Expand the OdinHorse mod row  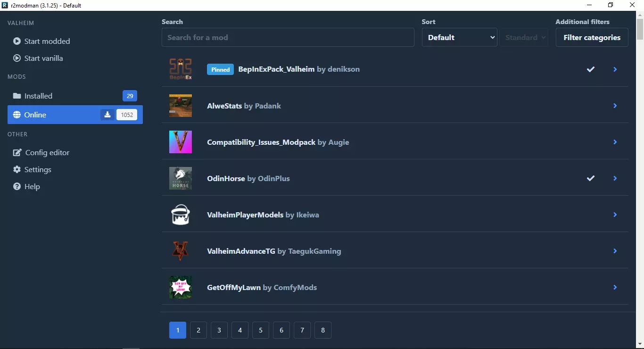click(615, 178)
